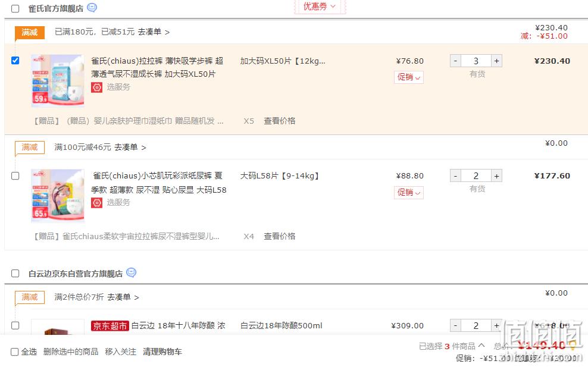Open the 雀氏官方旗舰店 store page
The image size is (588, 367).
(x=56, y=8)
